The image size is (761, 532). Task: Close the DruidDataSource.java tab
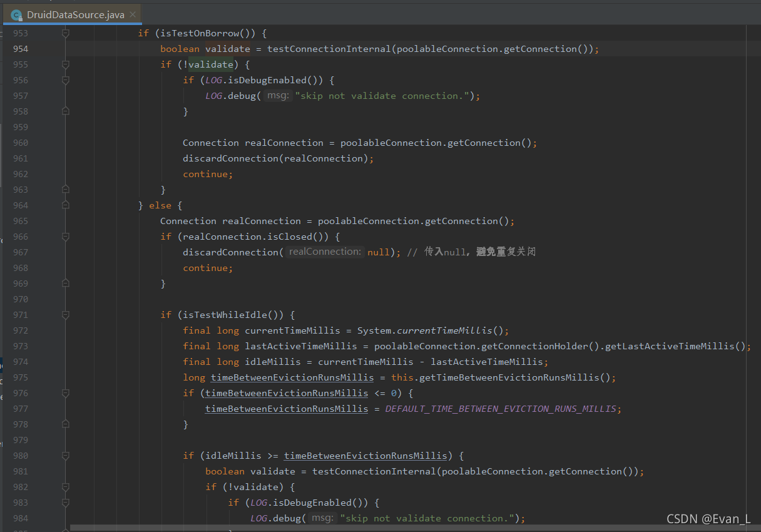[133, 14]
